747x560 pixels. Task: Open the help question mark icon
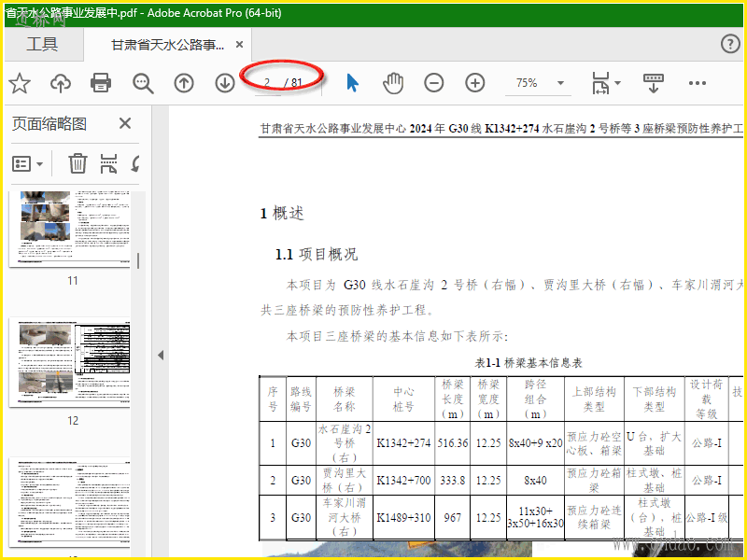tap(730, 44)
